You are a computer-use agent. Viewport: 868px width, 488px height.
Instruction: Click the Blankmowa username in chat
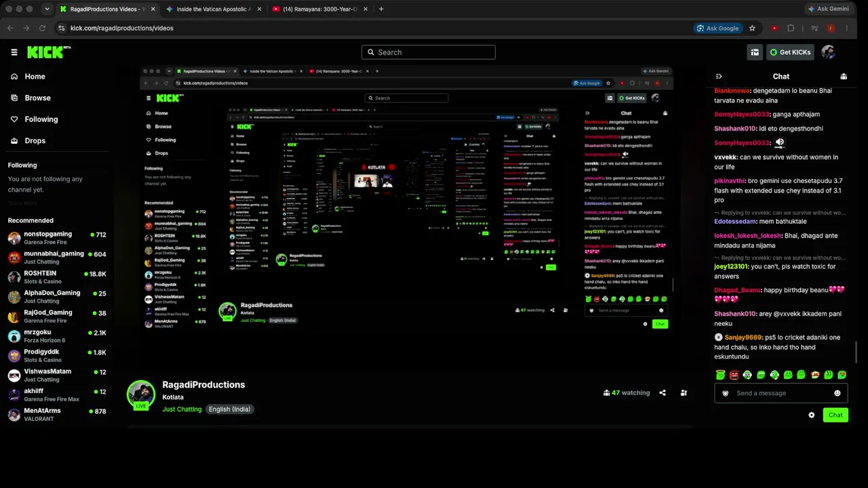pyautogui.click(x=732, y=91)
